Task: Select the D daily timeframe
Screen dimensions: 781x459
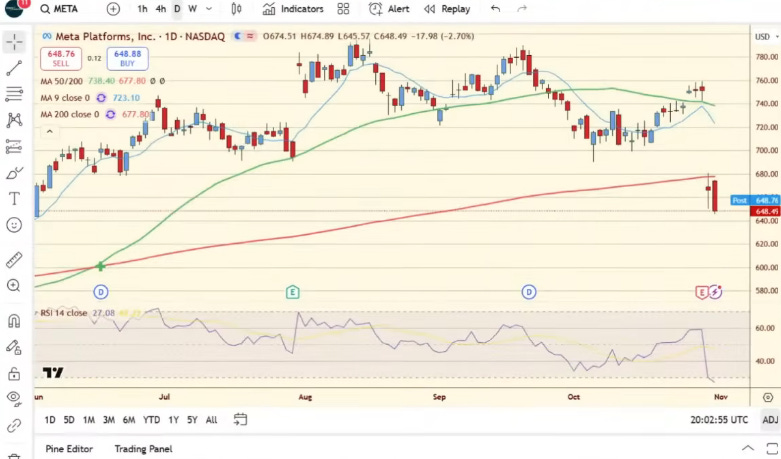Action: click(177, 9)
